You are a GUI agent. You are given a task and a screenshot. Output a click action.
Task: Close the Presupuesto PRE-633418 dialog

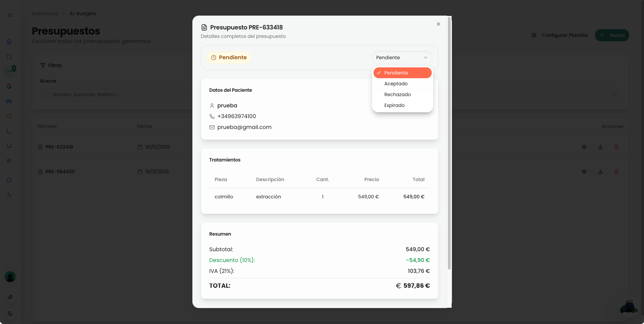[x=438, y=24]
